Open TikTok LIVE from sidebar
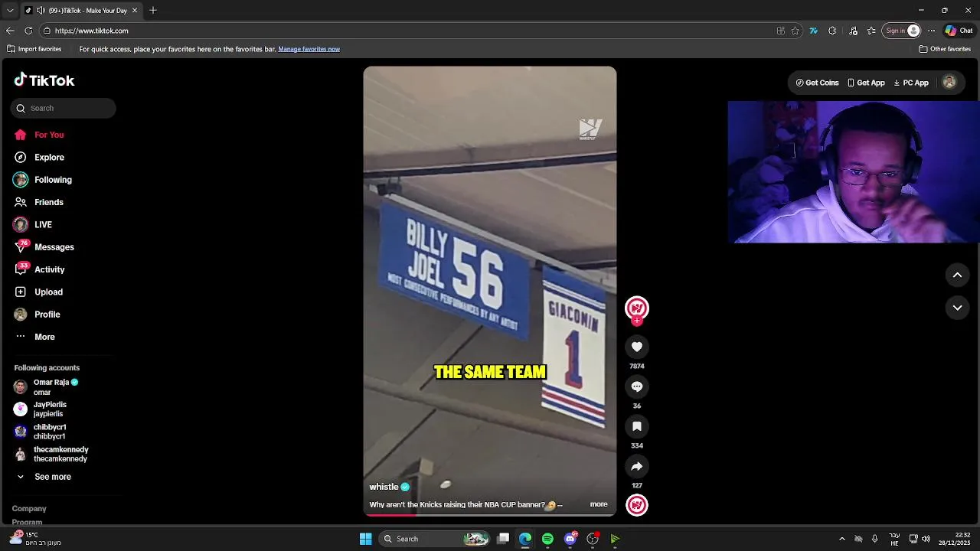This screenshot has width=980, height=551. click(x=32, y=224)
